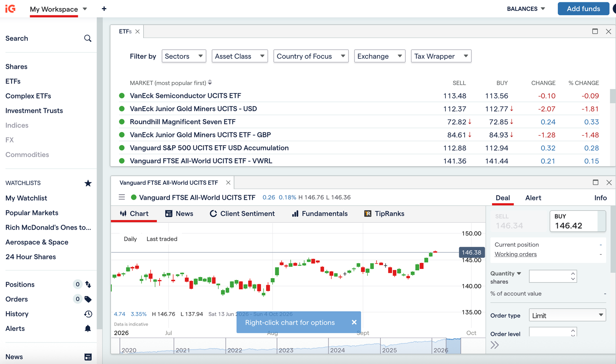The image size is (616, 364).
Task: Click the Order level input field
Action: (553, 332)
